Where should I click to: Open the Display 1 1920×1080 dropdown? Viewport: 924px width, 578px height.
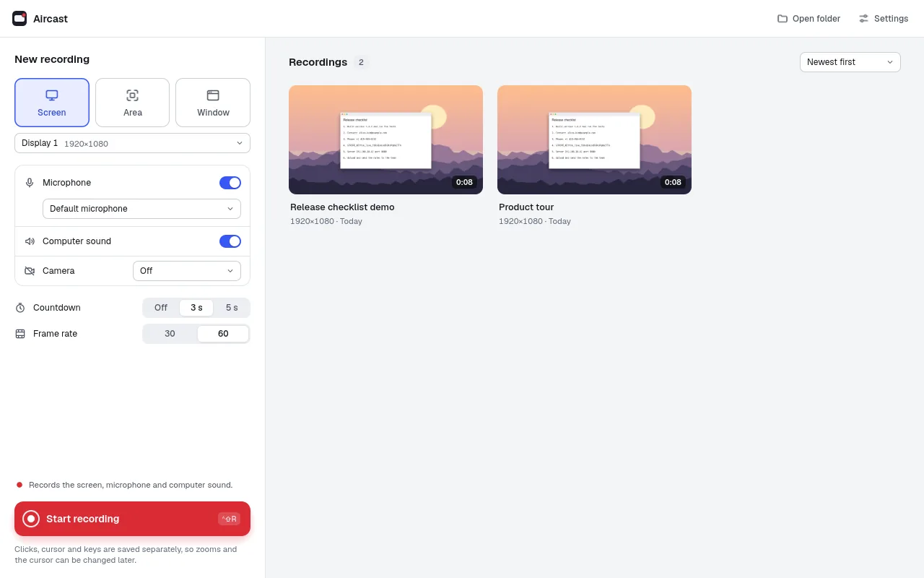click(x=132, y=143)
